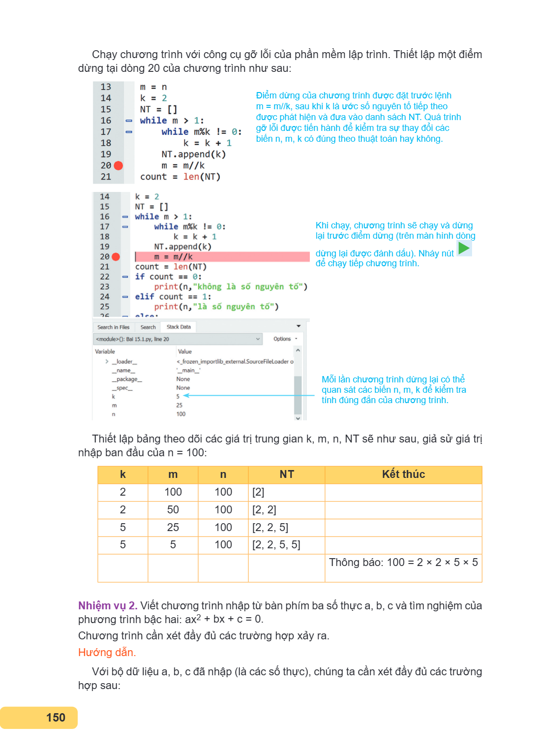
Task: Collapse fold marker at line 24 'elif count == 1:'
Action: pyautogui.click(x=125, y=297)
